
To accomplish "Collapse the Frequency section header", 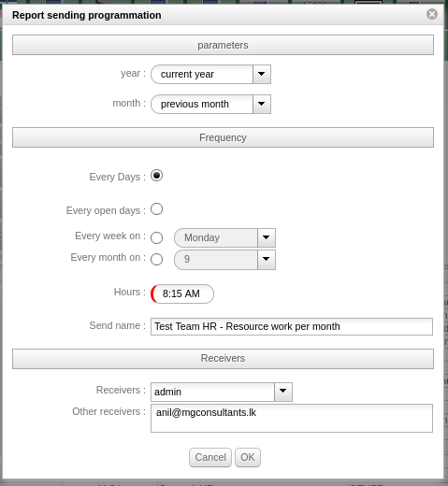I will pos(223,137).
